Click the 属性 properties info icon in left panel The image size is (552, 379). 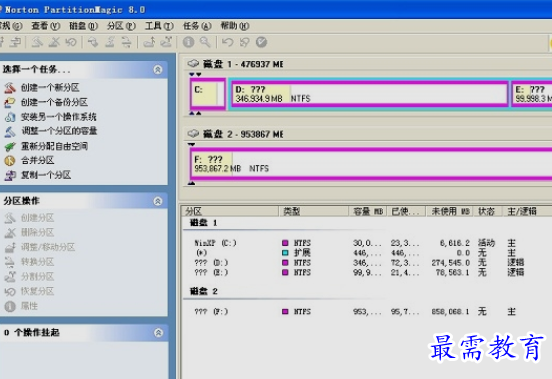pyautogui.click(x=10, y=306)
